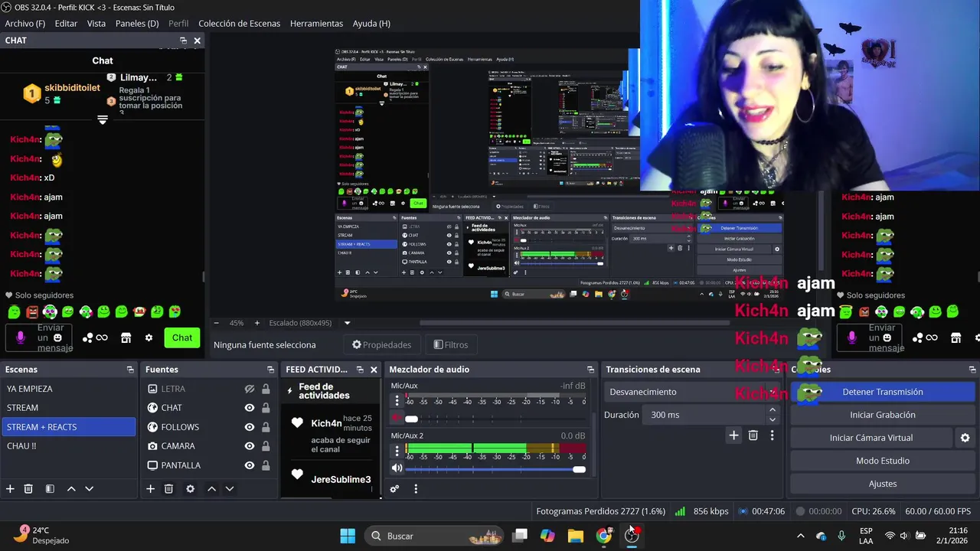
Task: Open the Archivo (F) menu
Action: click(x=25, y=23)
